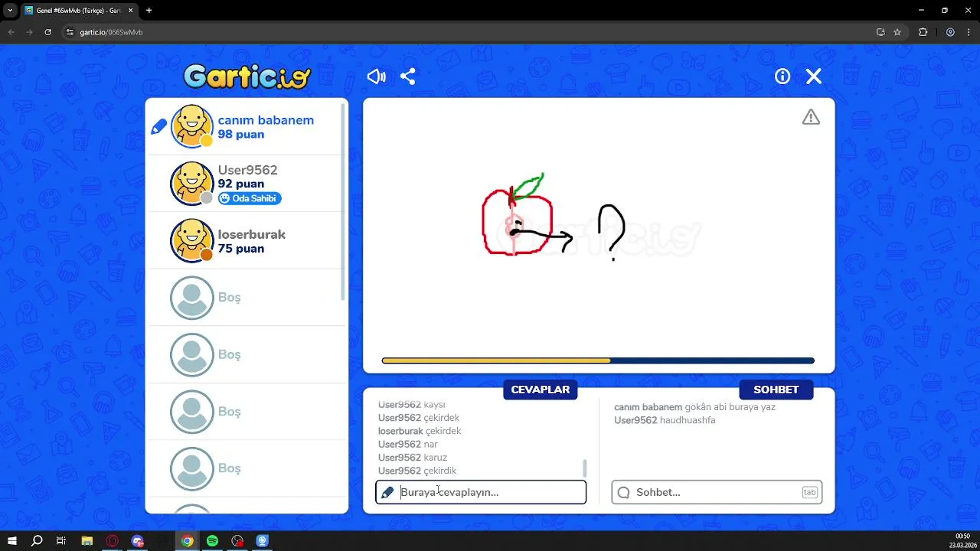Viewport: 980px width, 551px height.
Task: Open Discord from the taskbar
Action: tap(137, 541)
